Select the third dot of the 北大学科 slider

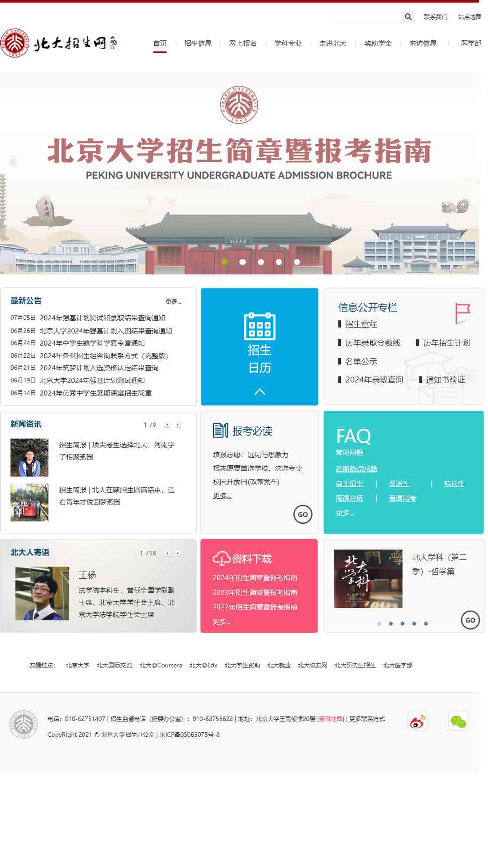402,624
